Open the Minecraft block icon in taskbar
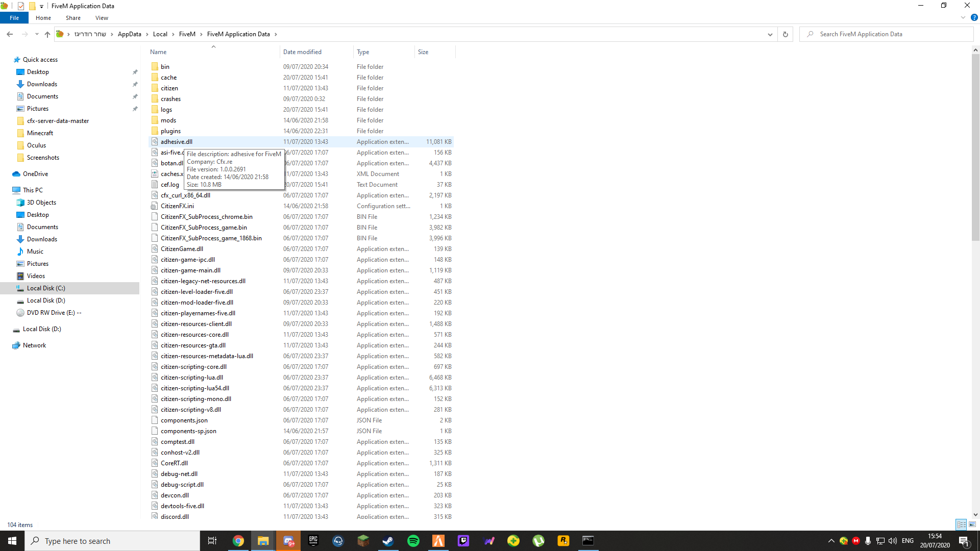 (363, 541)
